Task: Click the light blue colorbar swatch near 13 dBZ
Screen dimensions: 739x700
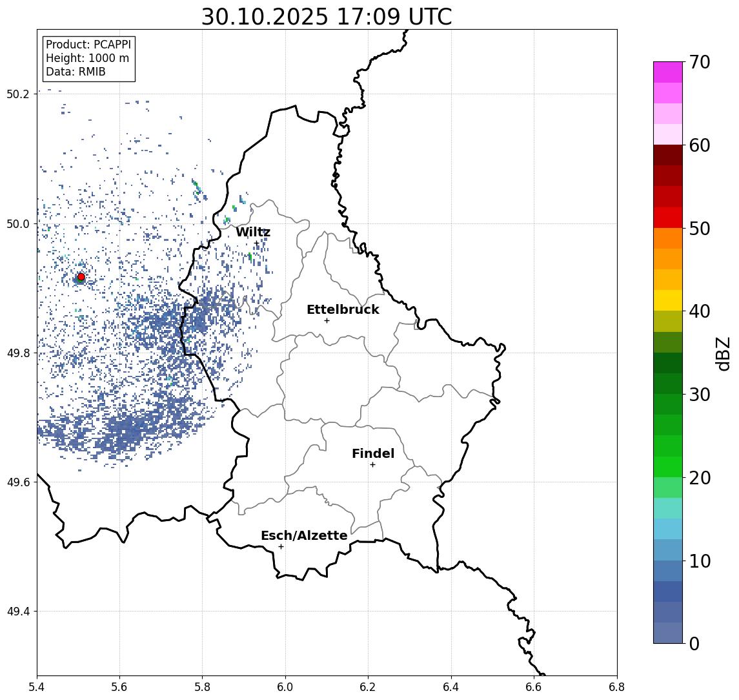Action: (668, 530)
